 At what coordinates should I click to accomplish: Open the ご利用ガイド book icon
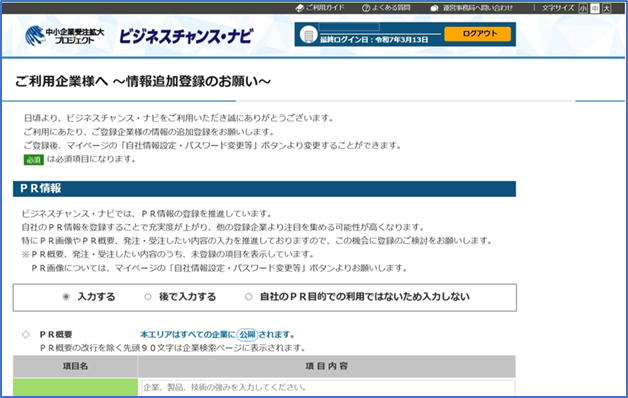click(x=300, y=8)
